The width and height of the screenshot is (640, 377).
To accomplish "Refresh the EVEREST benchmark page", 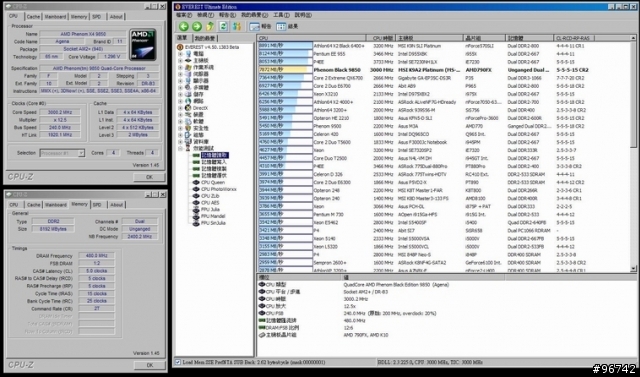I will (223, 27).
